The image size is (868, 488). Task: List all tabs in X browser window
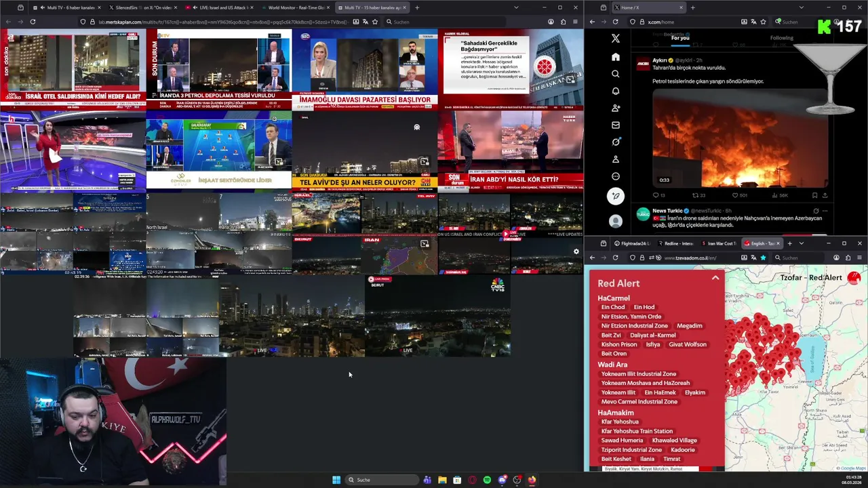[801, 7]
